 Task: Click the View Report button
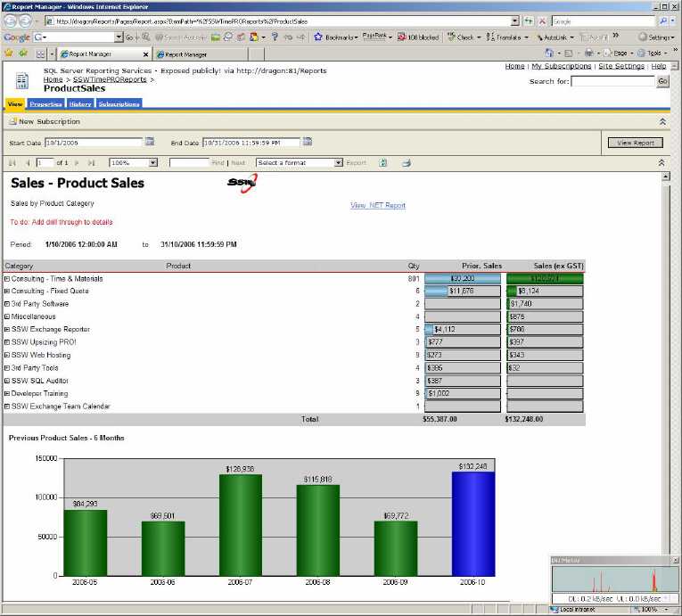pos(636,143)
